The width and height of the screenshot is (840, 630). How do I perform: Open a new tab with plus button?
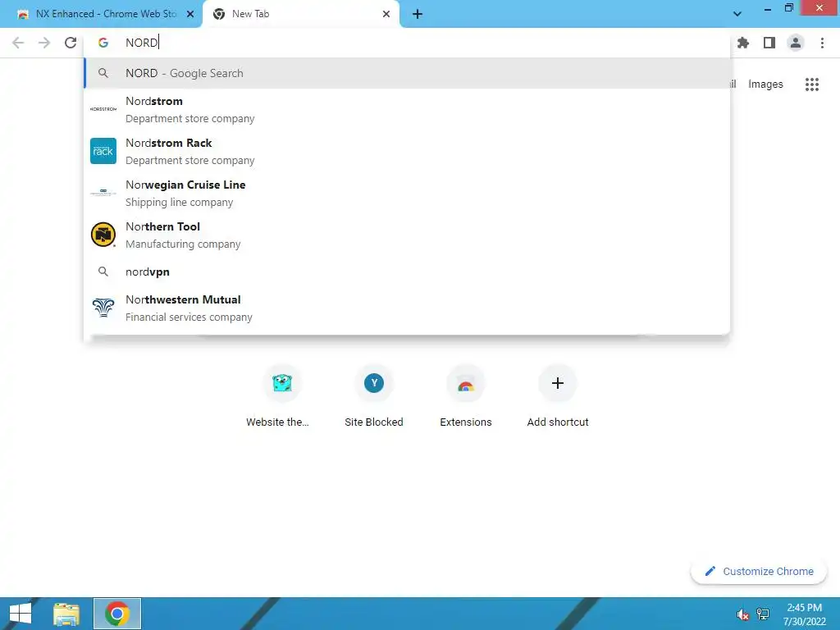pos(418,15)
